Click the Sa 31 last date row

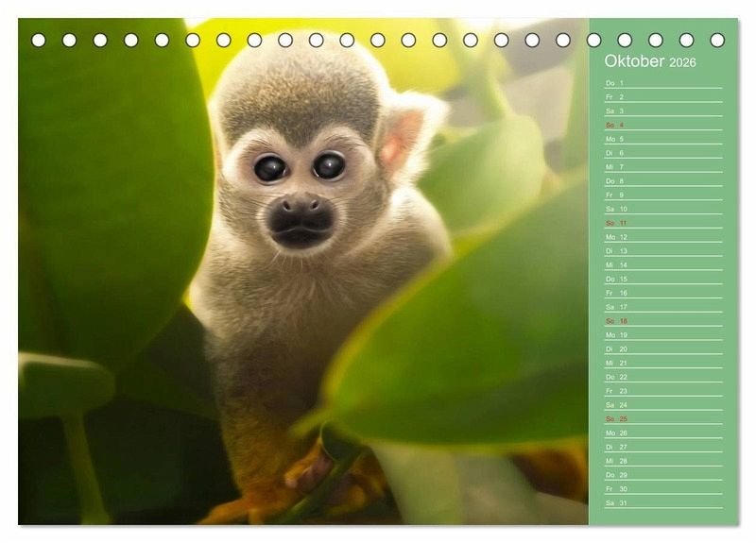(662, 502)
